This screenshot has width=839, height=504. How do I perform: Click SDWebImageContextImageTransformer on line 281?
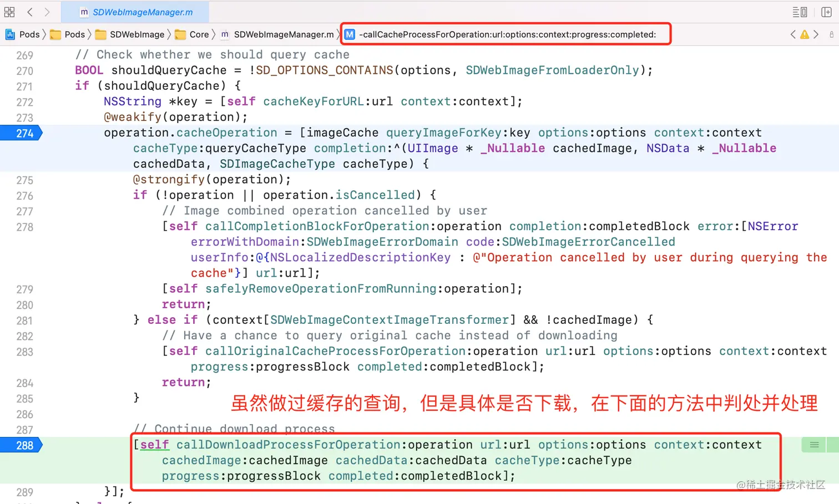click(x=390, y=320)
